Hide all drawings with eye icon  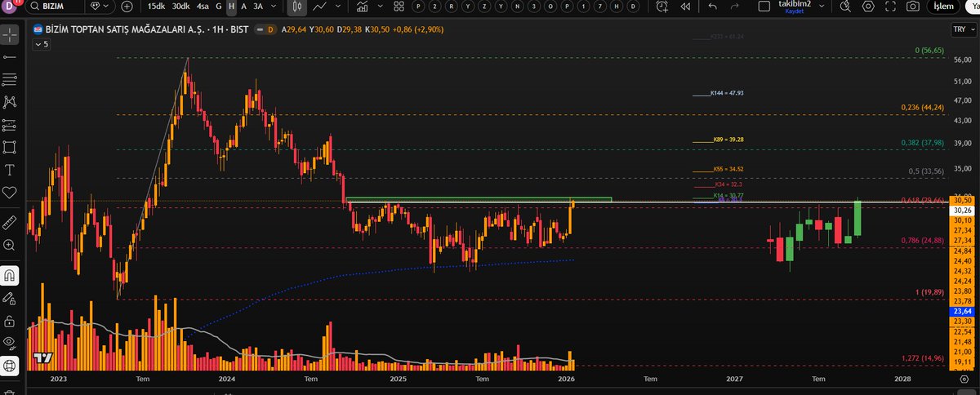click(11, 343)
